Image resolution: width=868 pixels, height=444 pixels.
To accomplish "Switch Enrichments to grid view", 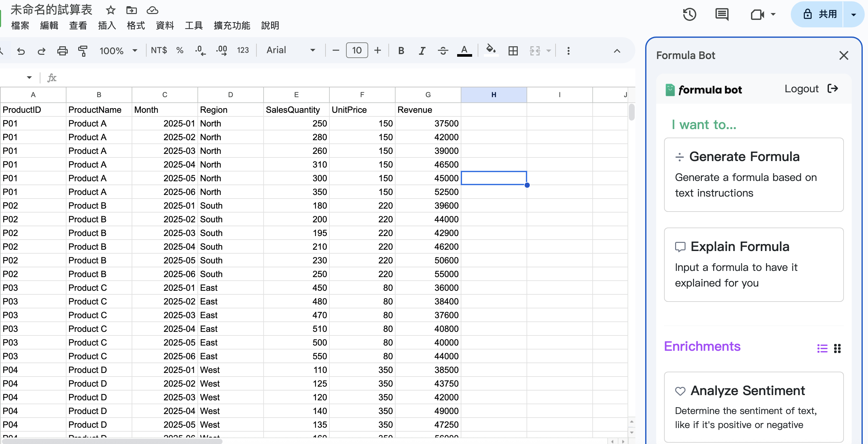I will pos(838,348).
